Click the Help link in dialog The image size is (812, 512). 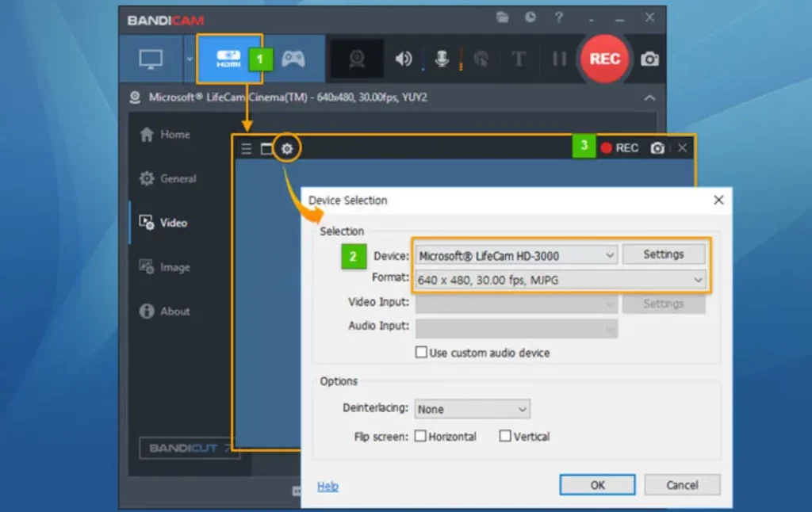(x=327, y=487)
